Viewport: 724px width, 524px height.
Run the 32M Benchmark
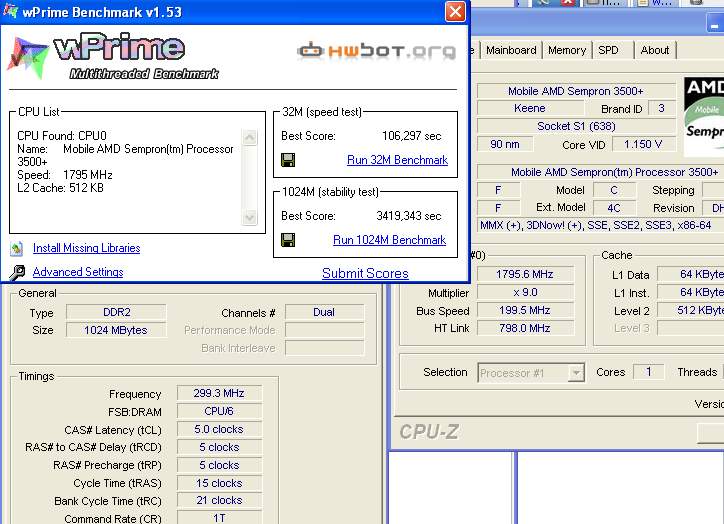pyautogui.click(x=397, y=160)
